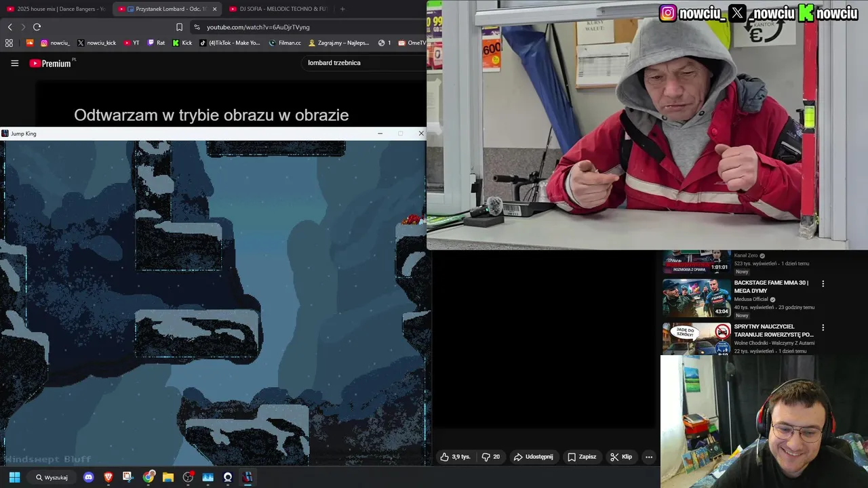Open Chrome from the taskbar
The image size is (868, 488).
click(x=148, y=477)
